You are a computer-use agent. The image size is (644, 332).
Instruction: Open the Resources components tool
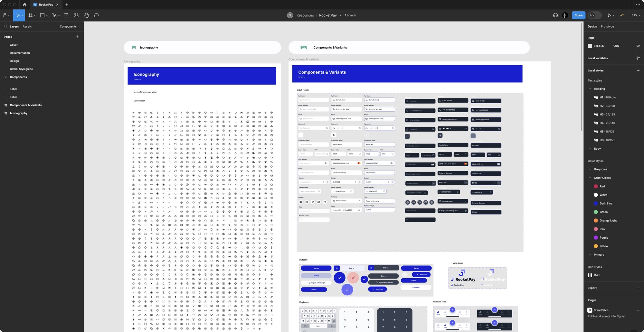76,15
